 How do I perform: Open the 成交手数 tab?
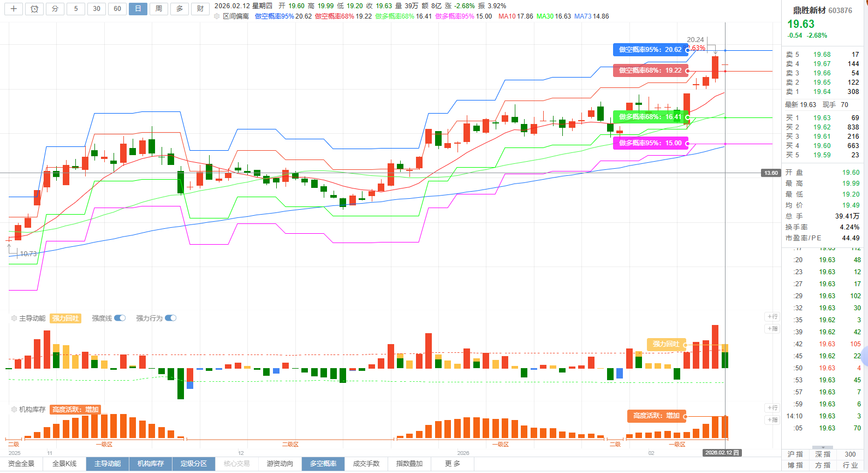pyautogui.click(x=366, y=464)
